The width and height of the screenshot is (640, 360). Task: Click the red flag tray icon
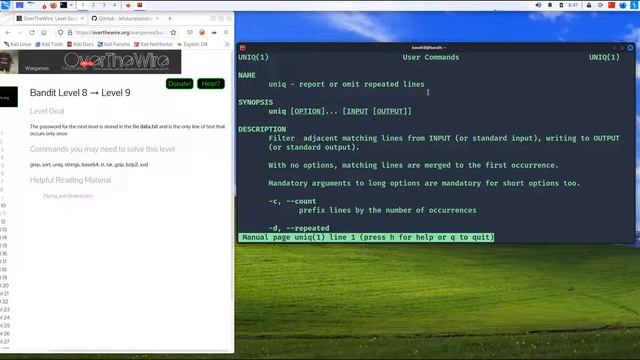611,5
